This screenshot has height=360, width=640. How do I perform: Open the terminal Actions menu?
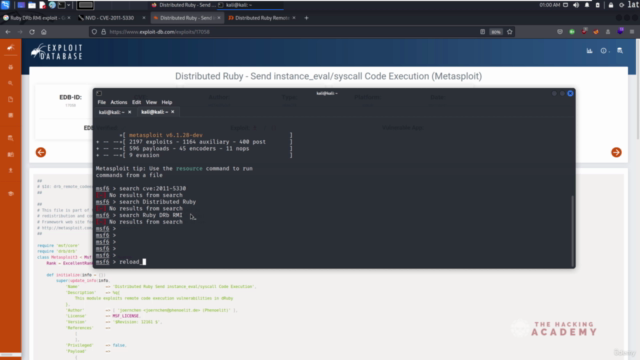[x=119, y=102]
